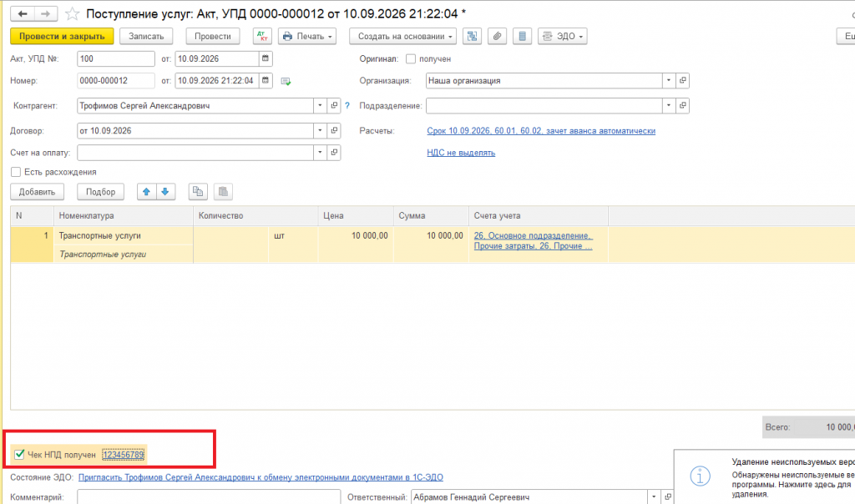Open the Контрагент record with open icon

(x=334, y=106)
